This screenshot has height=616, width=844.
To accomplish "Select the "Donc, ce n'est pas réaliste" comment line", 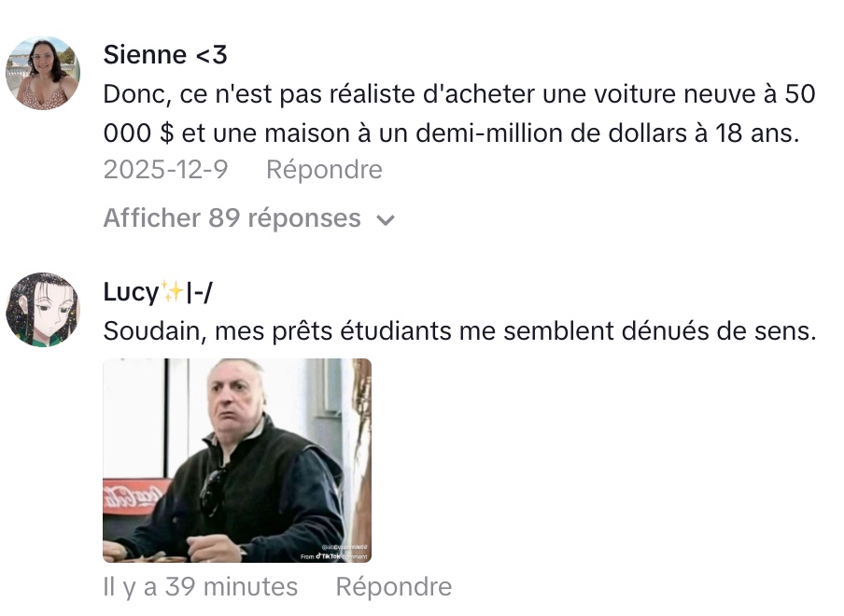I will pos(459,94).
